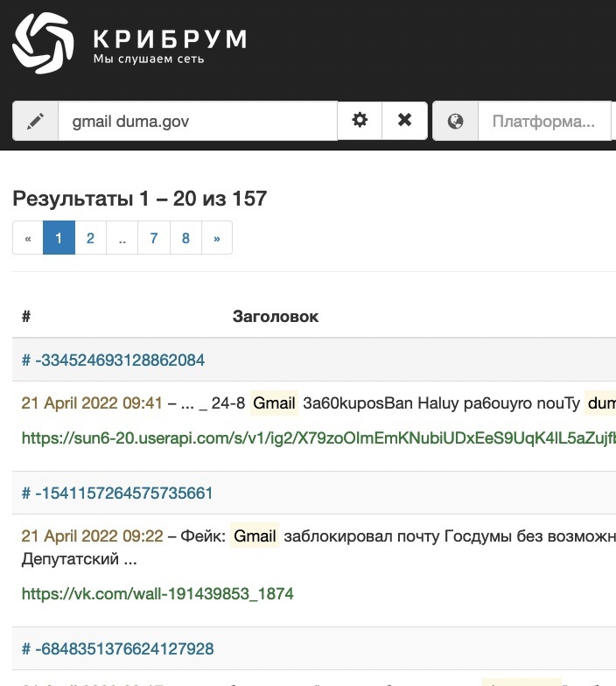Go to results page 7
Screen dimensions: 616x686
[154, 238]
